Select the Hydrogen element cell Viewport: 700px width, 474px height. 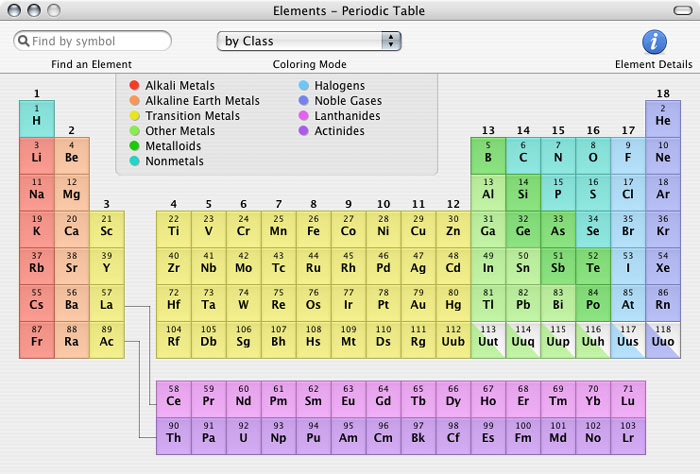click(37, 119)
